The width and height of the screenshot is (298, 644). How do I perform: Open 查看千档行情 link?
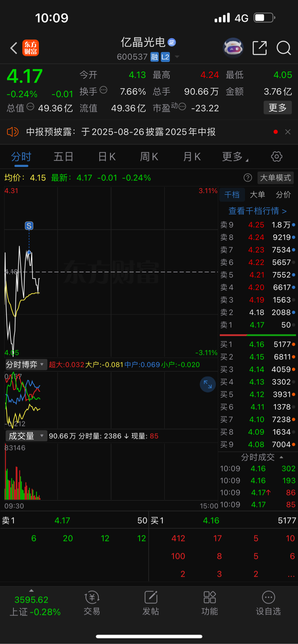(x=257, y=211)
